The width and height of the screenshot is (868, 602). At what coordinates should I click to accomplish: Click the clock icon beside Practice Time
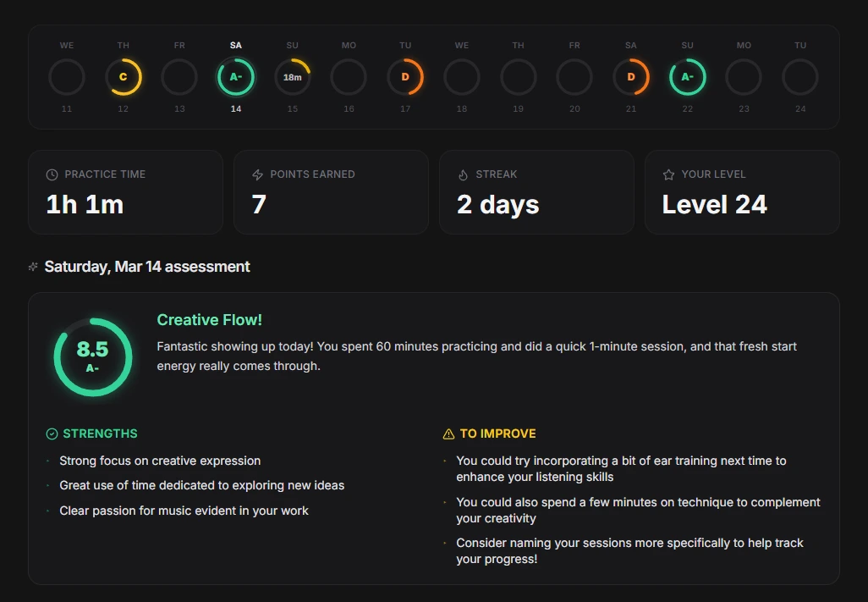(x=52, y=174)
